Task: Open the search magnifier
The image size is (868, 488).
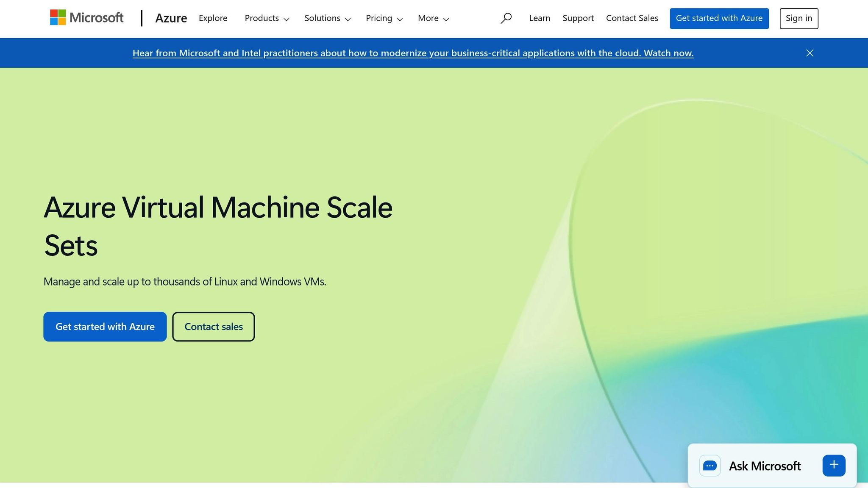Action: [506, 18]
